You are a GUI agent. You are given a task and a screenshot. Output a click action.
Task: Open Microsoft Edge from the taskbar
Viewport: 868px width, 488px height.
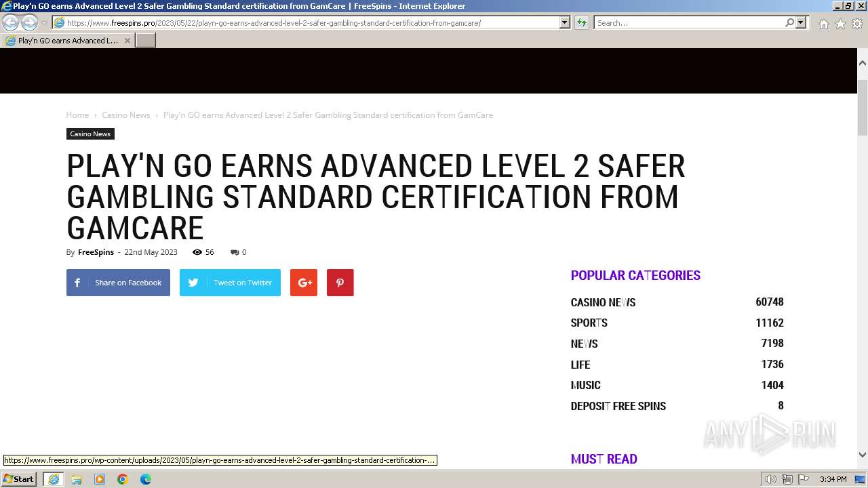[146, 479]
